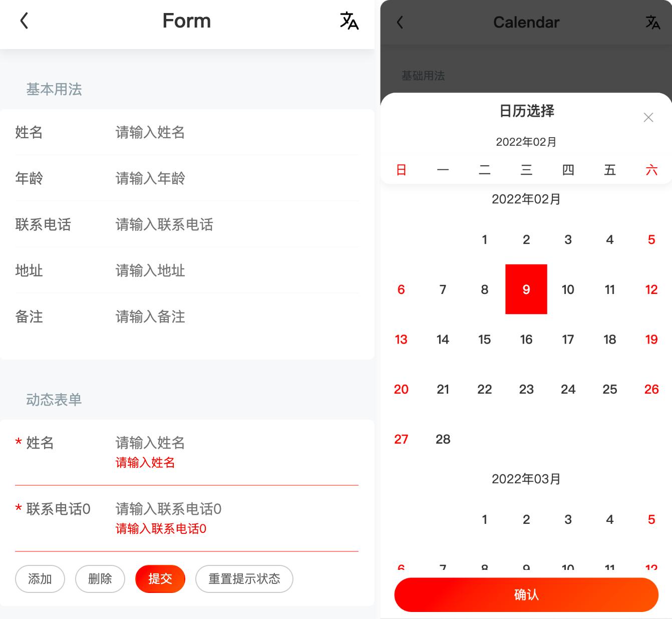Screen dimensions: 672x619
Task: Select February 22 in the calendar
Action: (485, 389)
